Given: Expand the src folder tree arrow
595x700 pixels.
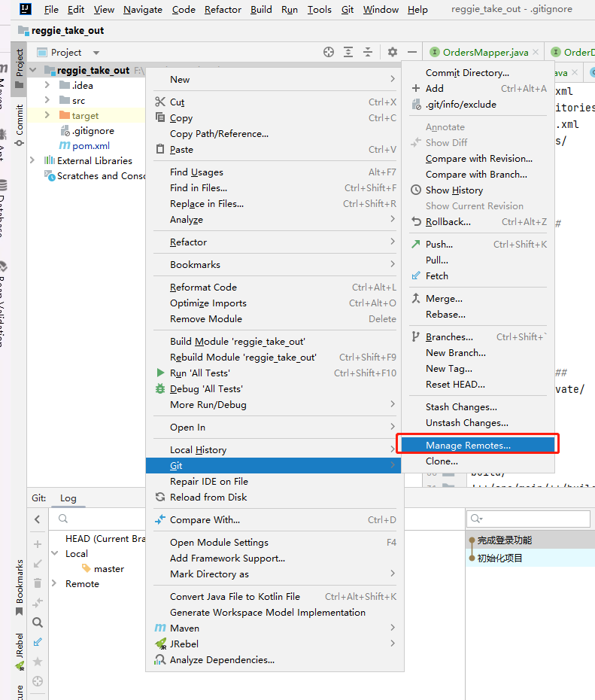Looking at the screenshot, I should (x=47, y=100).
